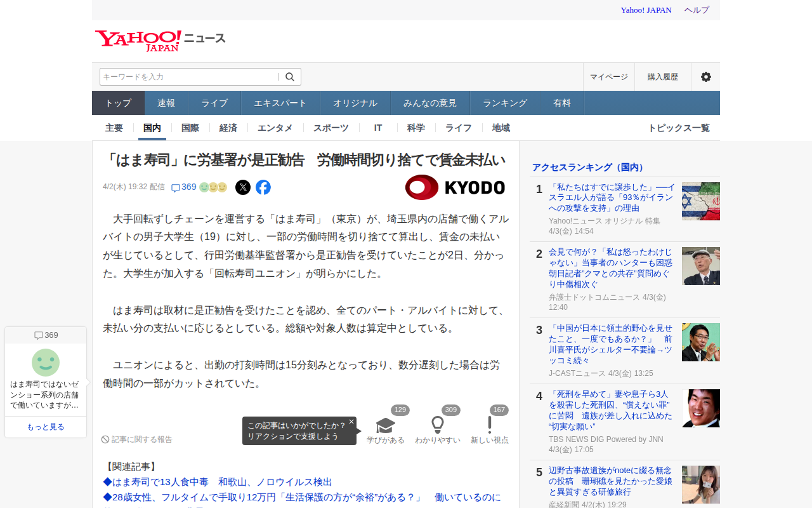Select the ライフ category tab
Screen dimensions: 812x508
[459, 128]
